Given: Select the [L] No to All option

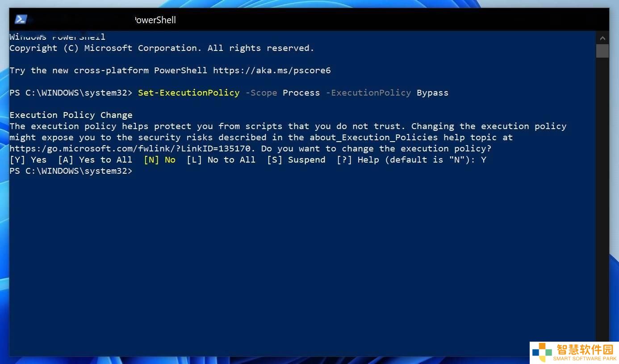Looking at the screenshot, I should [x=221, y=160].
